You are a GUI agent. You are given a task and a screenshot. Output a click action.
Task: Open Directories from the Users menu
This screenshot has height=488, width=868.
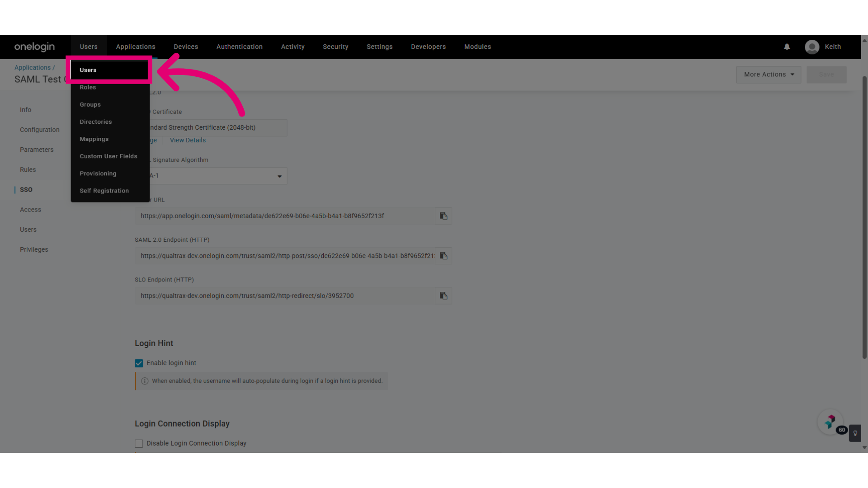(x=110, y=122)
